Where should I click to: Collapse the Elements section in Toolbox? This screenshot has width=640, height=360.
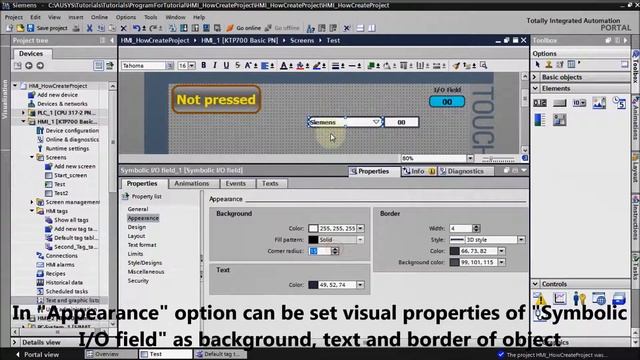(x=535, y=89)
